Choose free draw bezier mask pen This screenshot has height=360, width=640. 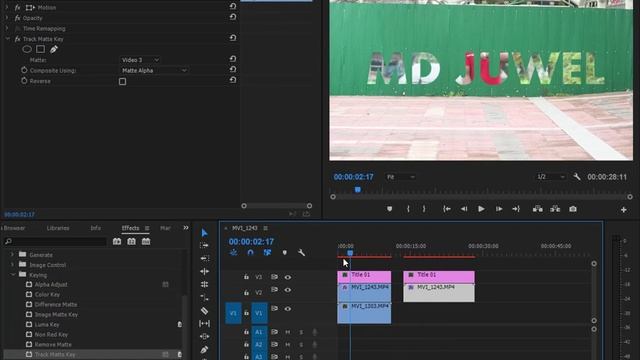coord(54,49)
